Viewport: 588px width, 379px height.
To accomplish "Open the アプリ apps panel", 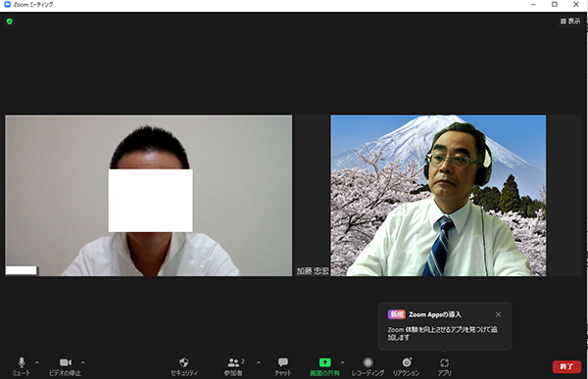I will [444, 366].
